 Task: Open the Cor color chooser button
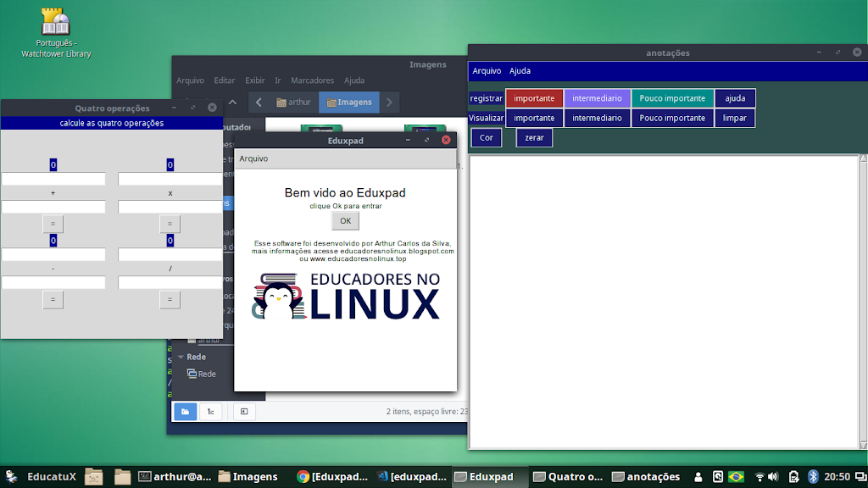tap(487, 138)
